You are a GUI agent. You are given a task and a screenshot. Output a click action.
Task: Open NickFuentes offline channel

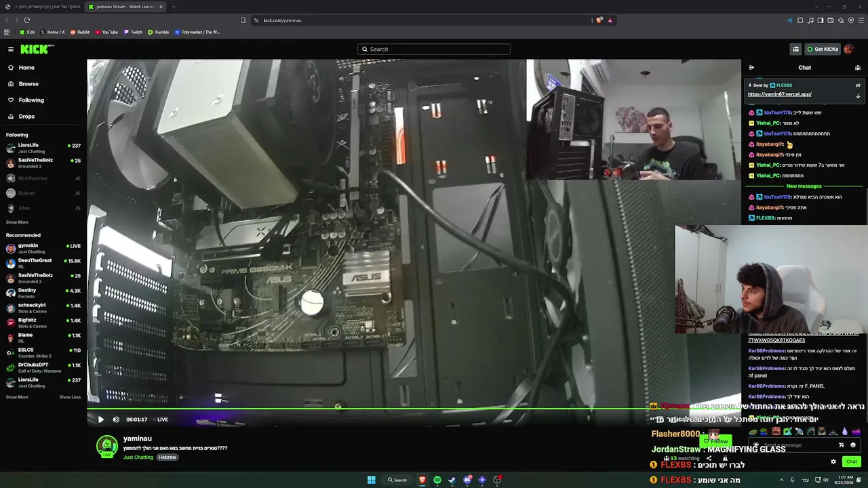pos(43,178)
